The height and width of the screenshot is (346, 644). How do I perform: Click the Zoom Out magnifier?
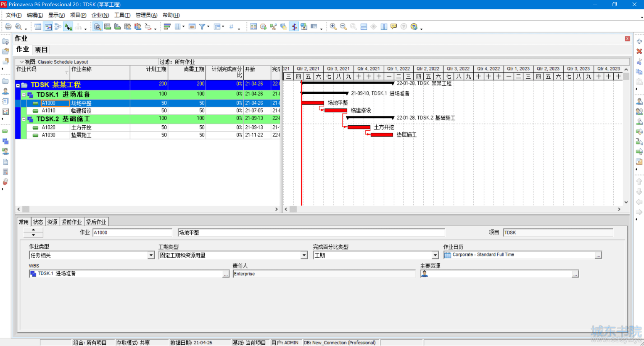click(x=343, y=26)
